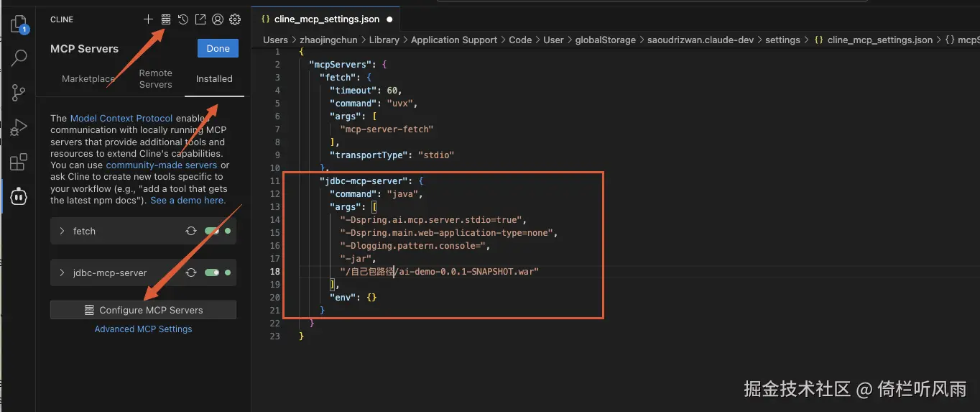
Task: Click line number 18 in gutter
Action: (275, 271)
